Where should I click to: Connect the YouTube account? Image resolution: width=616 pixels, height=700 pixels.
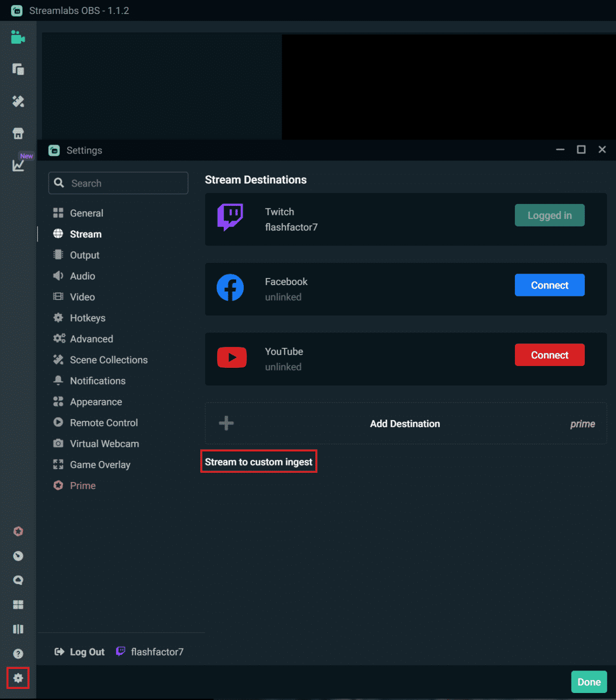pyautogui.click(x=549, y=355)
